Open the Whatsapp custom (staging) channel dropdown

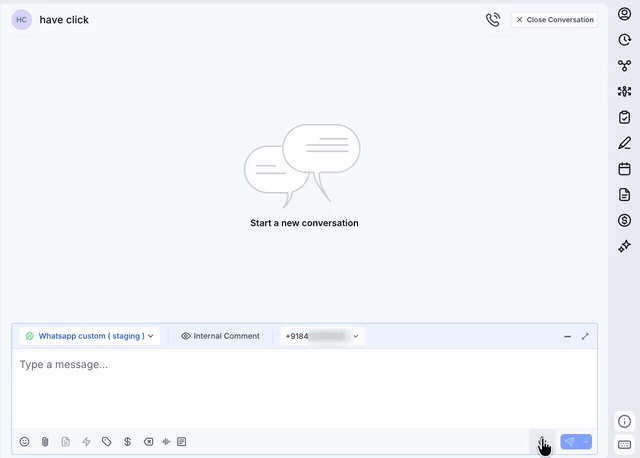point(89,336)
